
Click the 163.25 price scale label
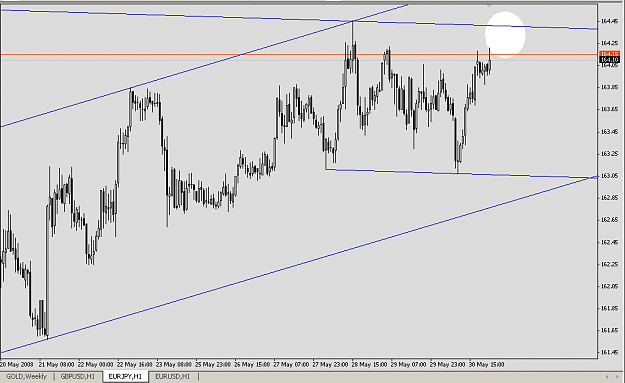[x=609, y=153]
